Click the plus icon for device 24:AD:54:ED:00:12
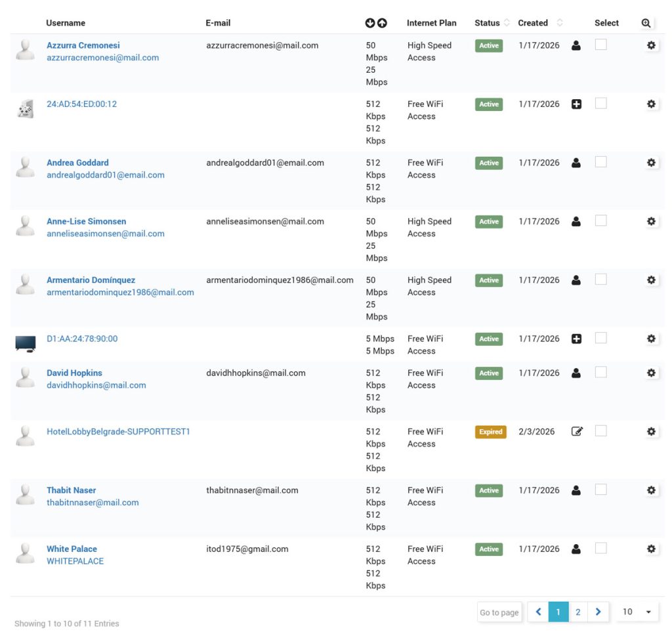The height and width of the screenshot is (636, 672). tap(576, 104)
